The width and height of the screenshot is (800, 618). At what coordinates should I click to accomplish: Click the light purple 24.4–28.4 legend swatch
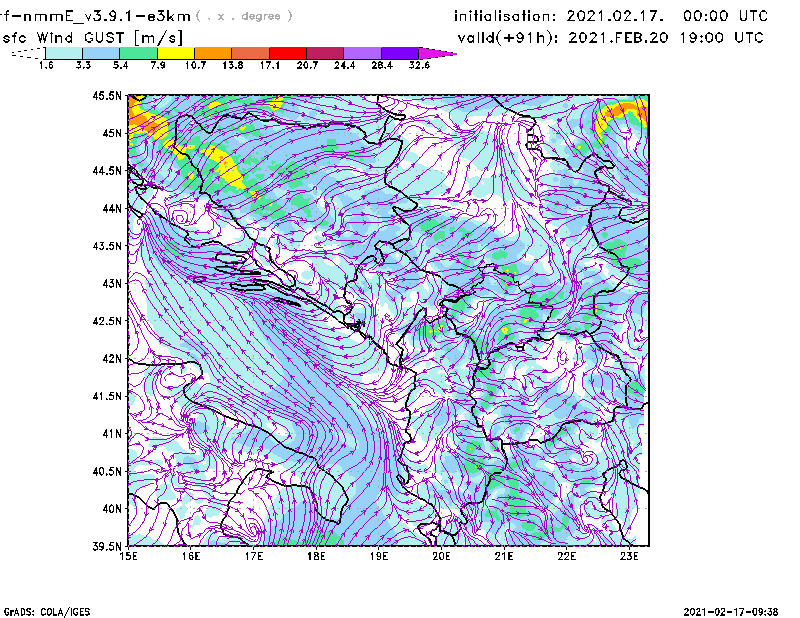click(x=363, y=53)
